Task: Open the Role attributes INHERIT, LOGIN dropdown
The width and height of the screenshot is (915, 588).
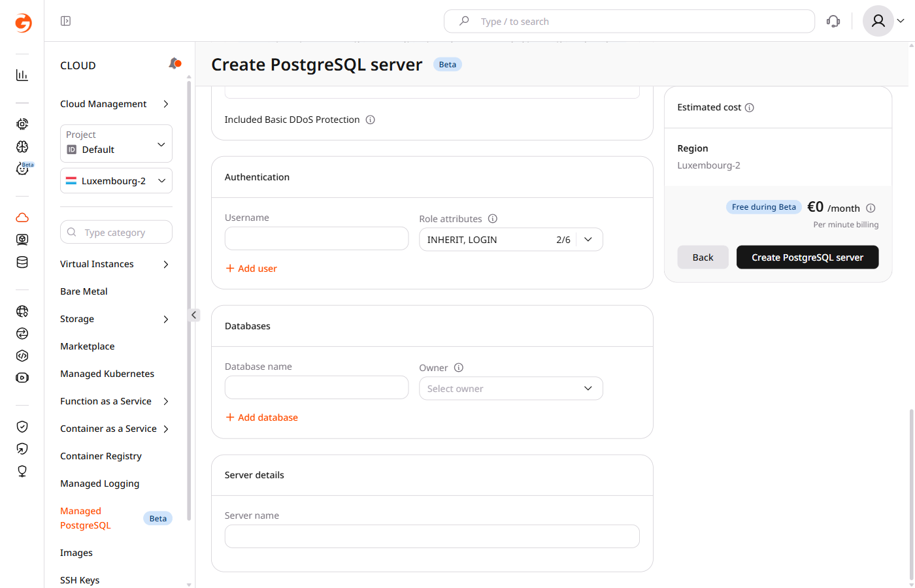Action: point(511,240)
